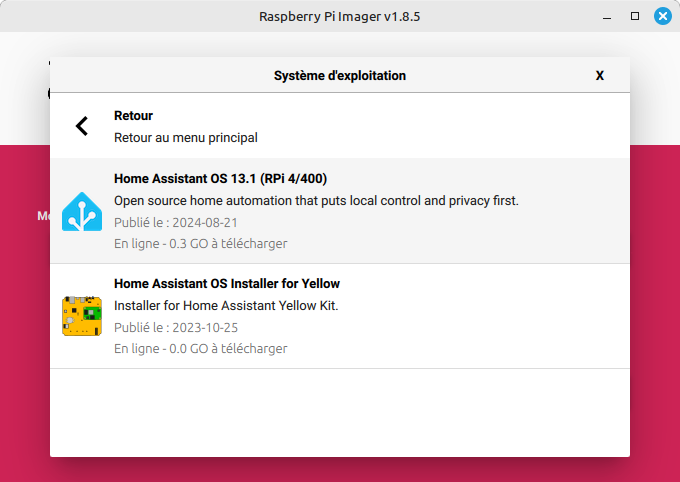Click the Home Assistant blue house logo
This screenshot has width=680, height=482.
tap(82, 211)
